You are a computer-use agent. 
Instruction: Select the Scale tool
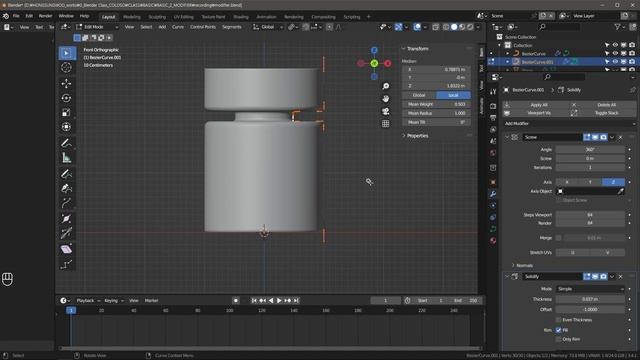point(66,112)
